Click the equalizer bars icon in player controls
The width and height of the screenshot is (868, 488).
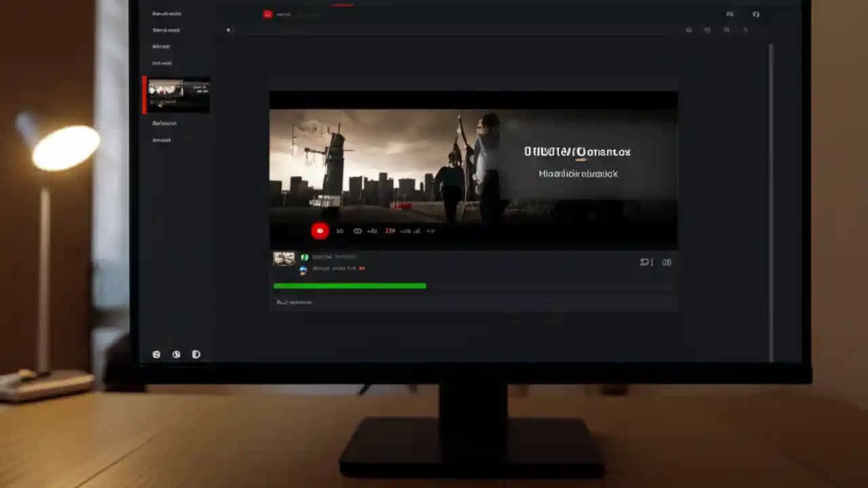point(390,230)
